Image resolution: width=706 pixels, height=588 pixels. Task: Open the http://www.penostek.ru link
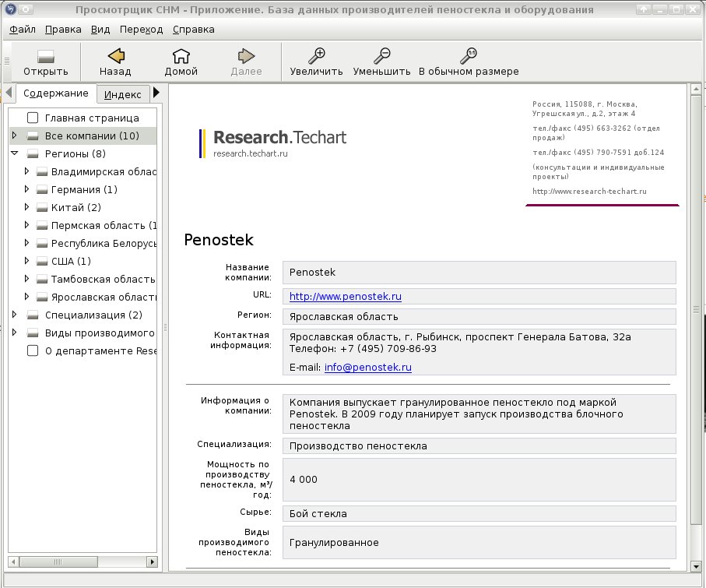pos(346,297)
